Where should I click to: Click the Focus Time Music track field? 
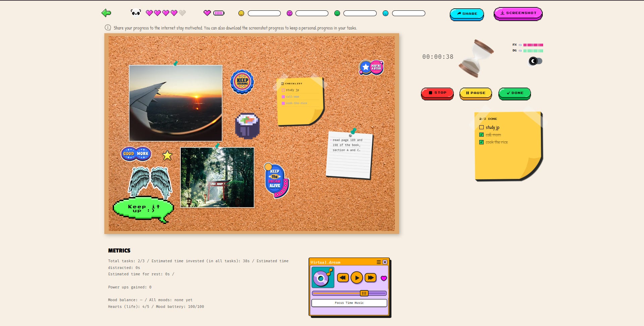pyautogui.click(x=349, y=303)
